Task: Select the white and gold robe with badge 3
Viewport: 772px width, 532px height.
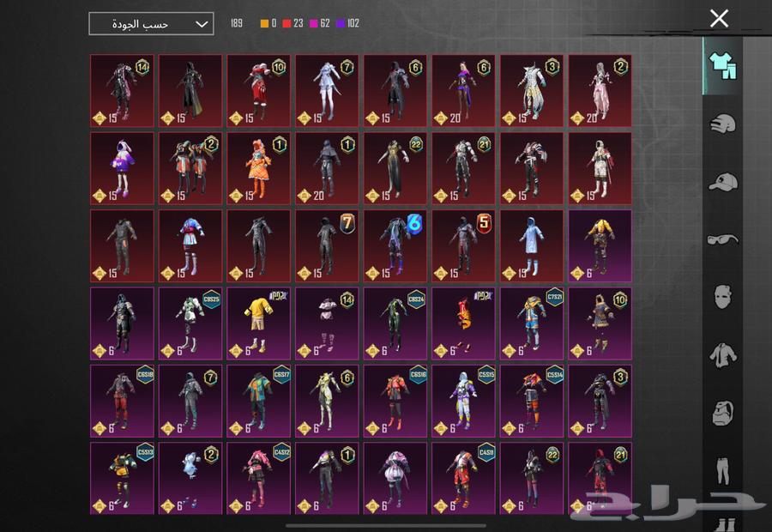Action: [532, 91]
